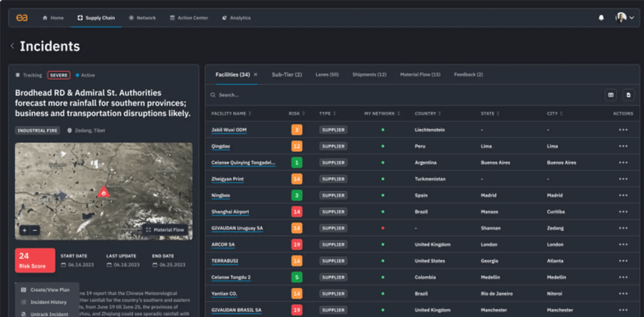
Task: Sort by City column
Action: click(x=555, y=113)
